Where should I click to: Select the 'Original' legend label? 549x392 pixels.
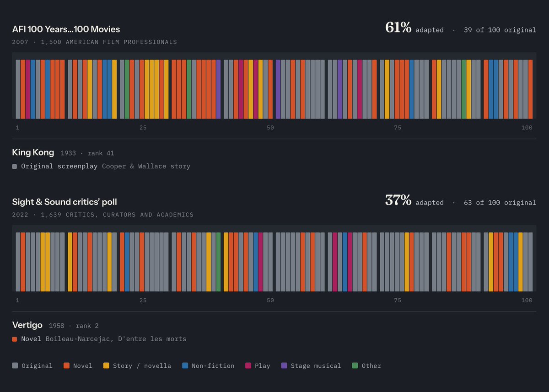click(37, 366)
